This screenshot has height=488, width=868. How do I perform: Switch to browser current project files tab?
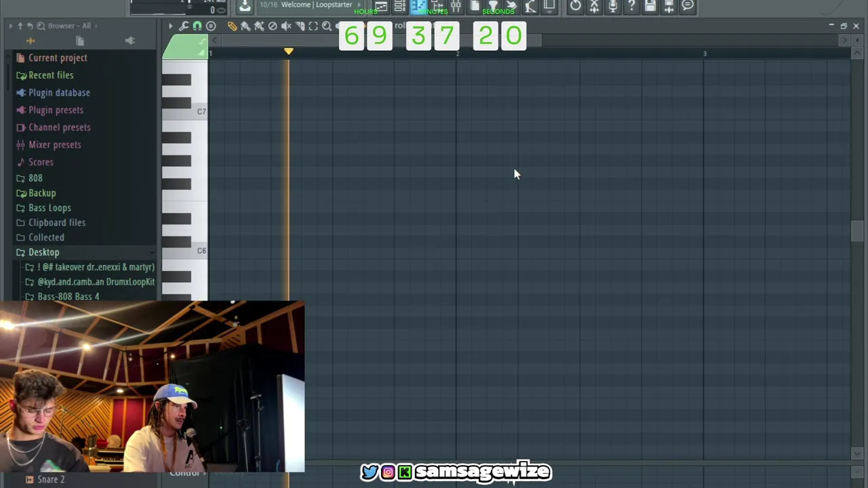click(80, 41)
